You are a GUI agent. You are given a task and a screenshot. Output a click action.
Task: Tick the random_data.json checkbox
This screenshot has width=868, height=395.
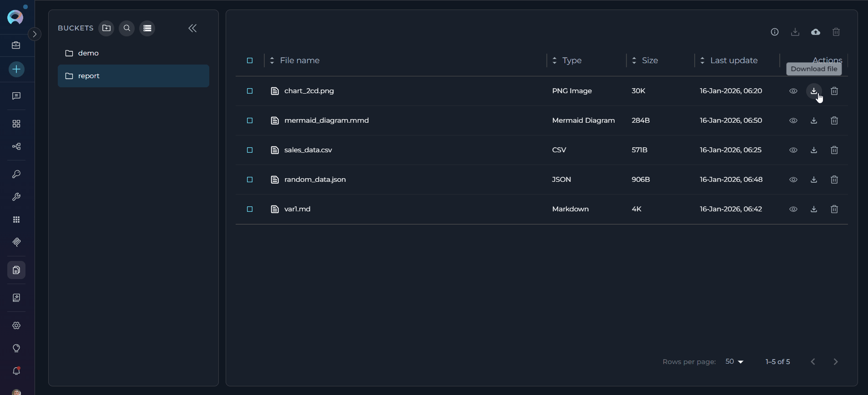[250, 180]
